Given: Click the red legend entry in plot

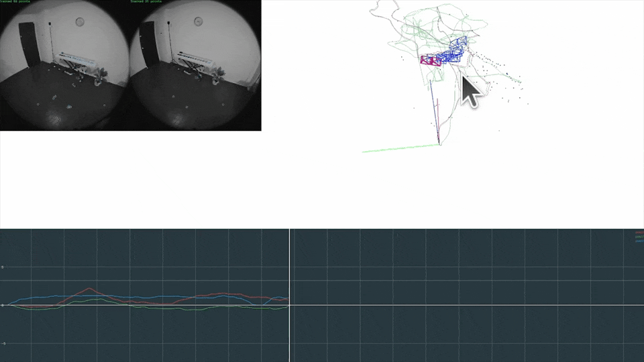Looking at the screenshot, I should click(639, 233).
